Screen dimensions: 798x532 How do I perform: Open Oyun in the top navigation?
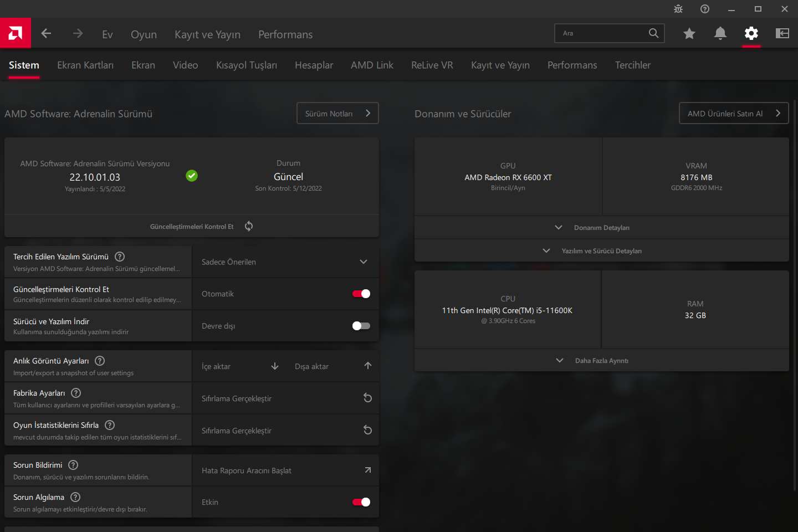tap(144, 34)
